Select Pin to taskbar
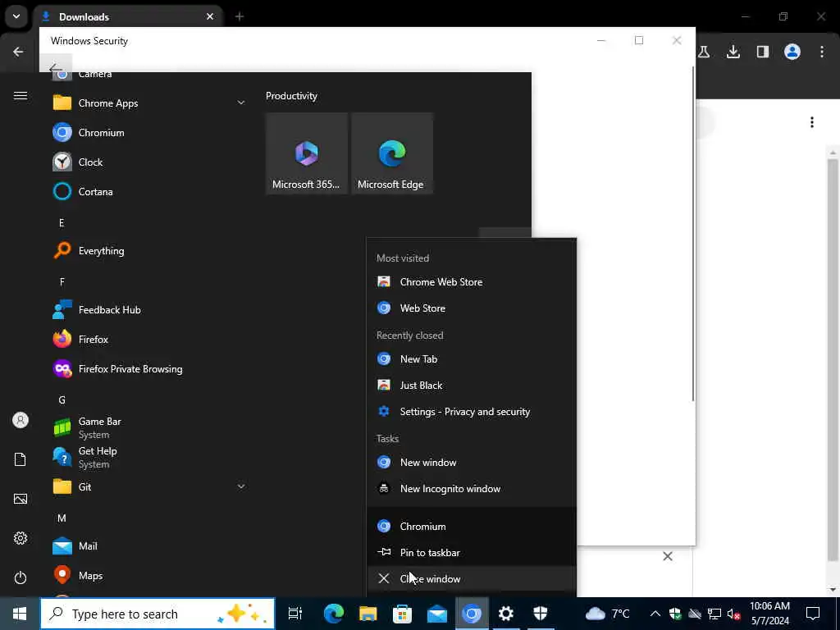Screen dimensions: 840x630 (472, 552)
